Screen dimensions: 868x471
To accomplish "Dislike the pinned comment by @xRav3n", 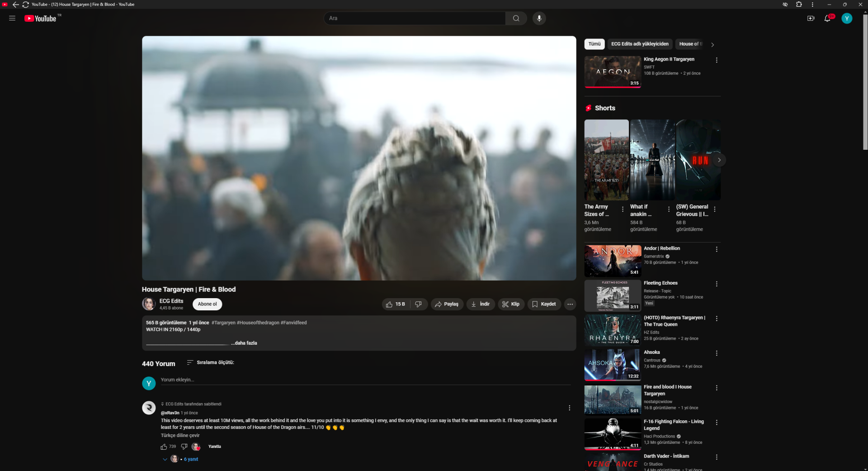I will [184, 447].
